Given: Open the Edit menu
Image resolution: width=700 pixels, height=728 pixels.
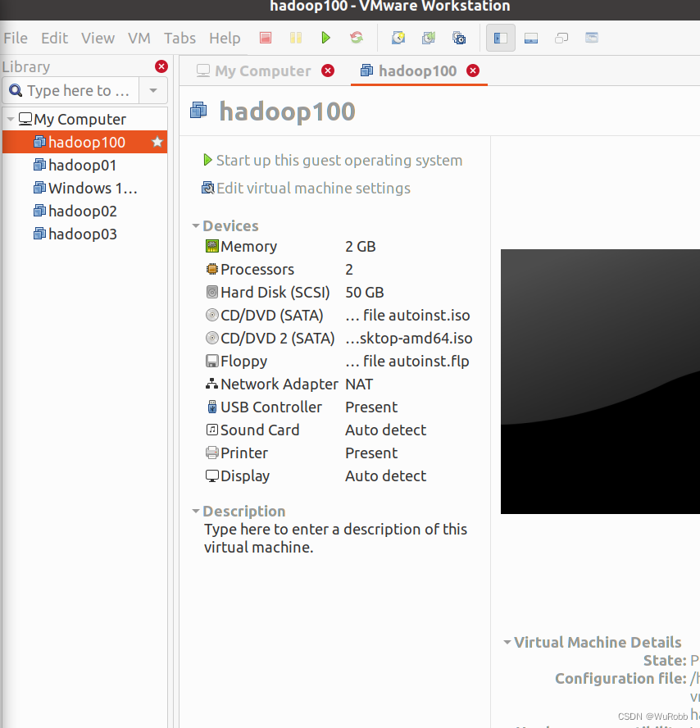Looking at the screenshot, I should pyautogui.click(x=54, y=38).
